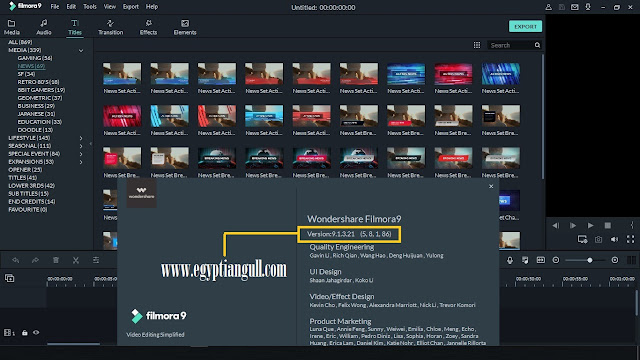Click the record voiceover microphone icon
640x360 pixels.
click(510, 260)
